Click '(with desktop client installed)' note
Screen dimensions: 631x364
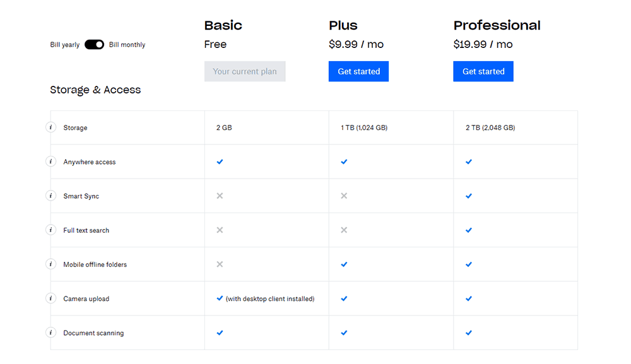(x=270, y=298)
